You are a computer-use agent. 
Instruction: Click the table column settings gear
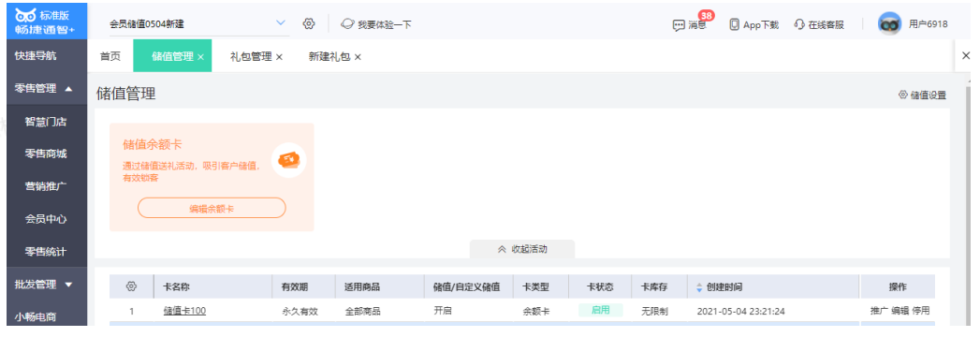click(x=131, y=286)
